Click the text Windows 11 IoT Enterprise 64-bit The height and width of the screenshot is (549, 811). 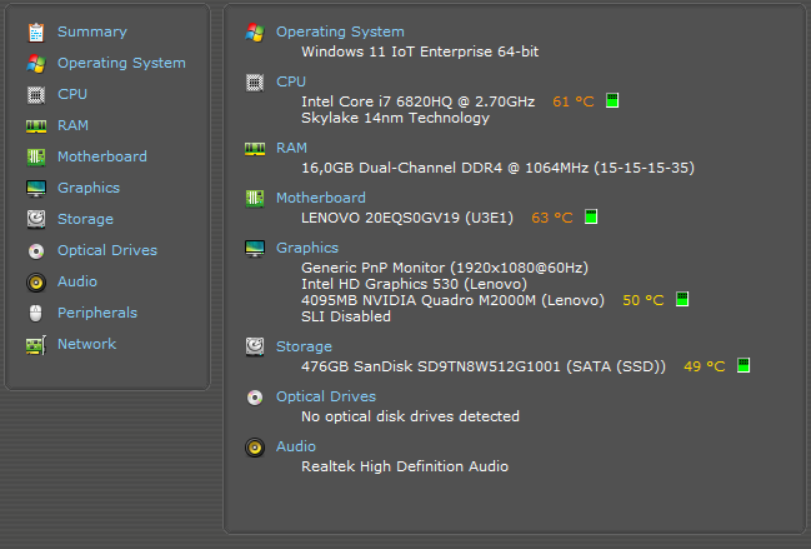click(x=420, y=52)
